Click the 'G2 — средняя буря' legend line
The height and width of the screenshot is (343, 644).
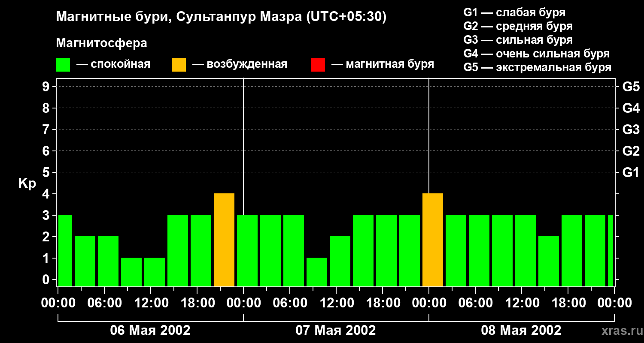tap(518, 26)
